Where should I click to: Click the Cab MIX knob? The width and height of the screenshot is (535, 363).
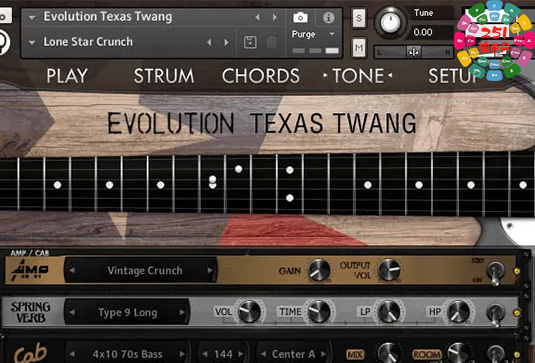click(x=388, y=353)
